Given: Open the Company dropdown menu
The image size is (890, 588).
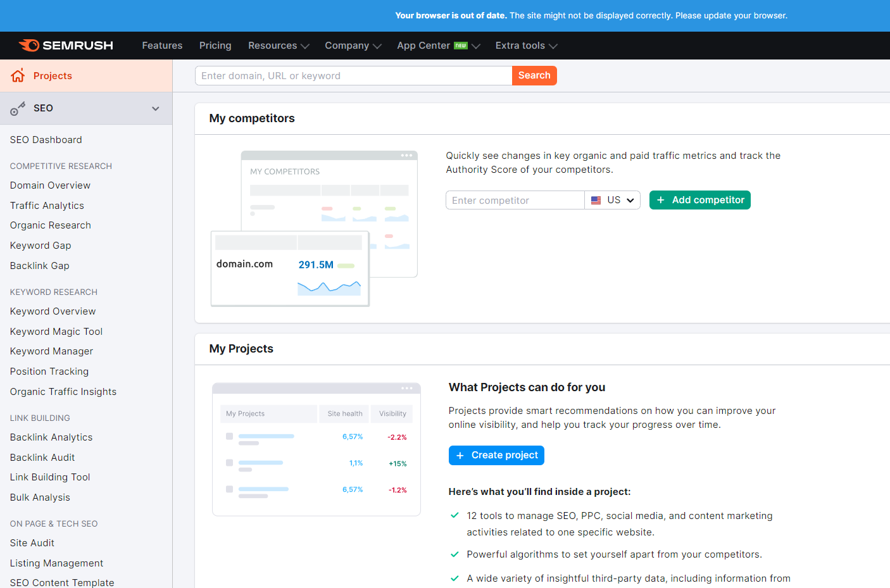Looking at the screenshot, I should [x=353, y=46].
